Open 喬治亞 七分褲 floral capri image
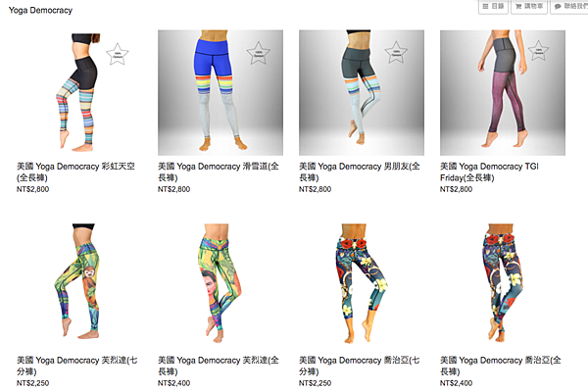 362,283
